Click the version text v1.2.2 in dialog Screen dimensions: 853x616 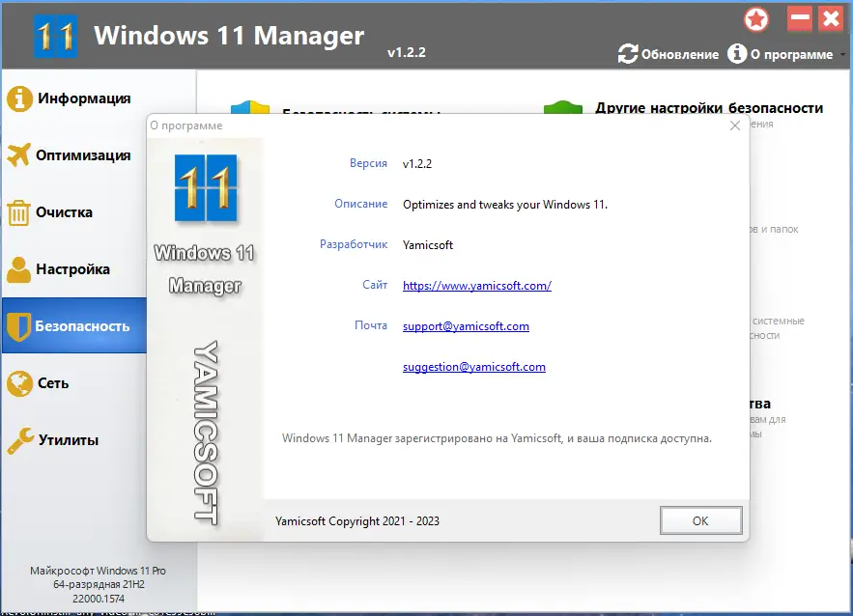[x=417, y=164]
